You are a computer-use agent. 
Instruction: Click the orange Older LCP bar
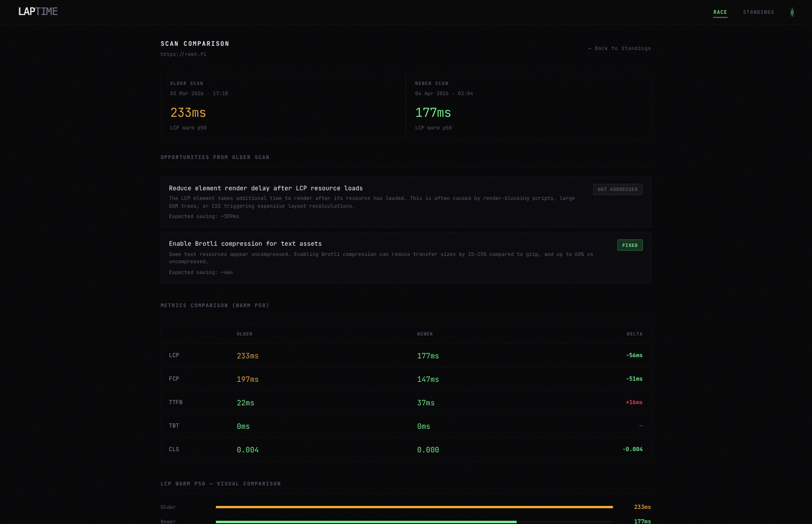coord(414,507)
